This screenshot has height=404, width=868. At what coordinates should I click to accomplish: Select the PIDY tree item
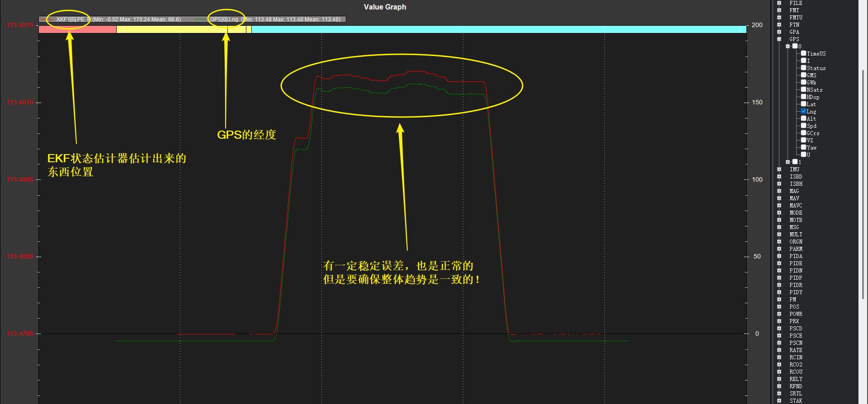(796, 292)
